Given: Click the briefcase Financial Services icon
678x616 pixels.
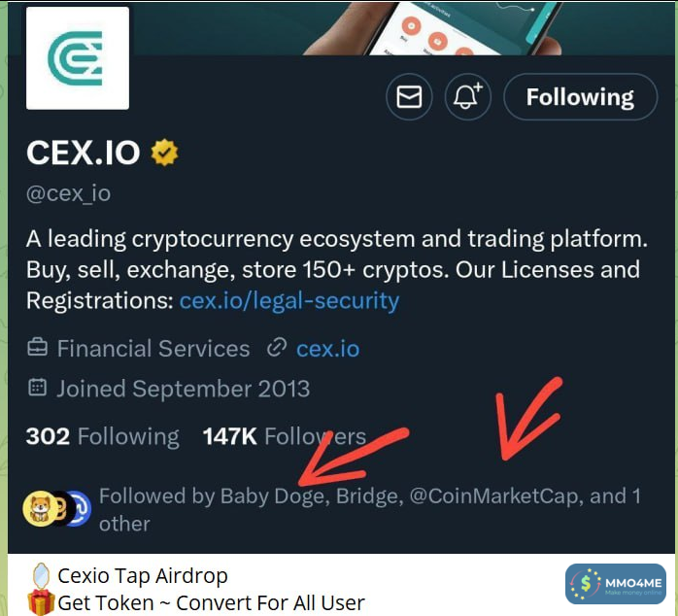Looking at the screenshot, I should (38, 348).
